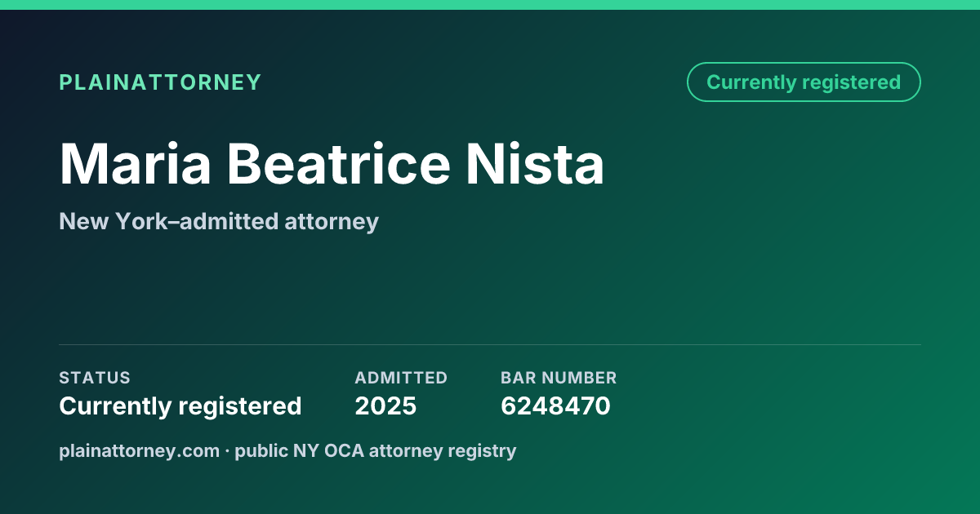Screen dimensions: 980x514
Task: Select the surname Nista in heading
Action: point(535,164)
